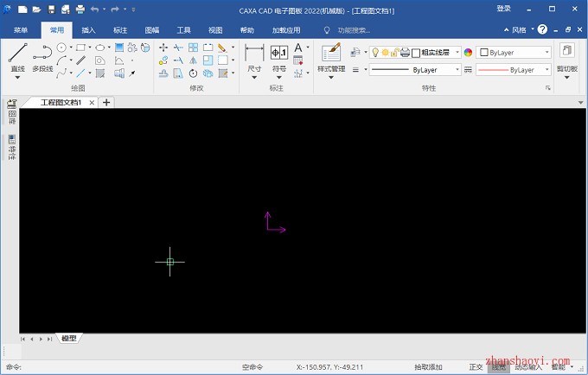Close the 工程图文档1 document tab
The image size is (588, 375).
point(92,103)
